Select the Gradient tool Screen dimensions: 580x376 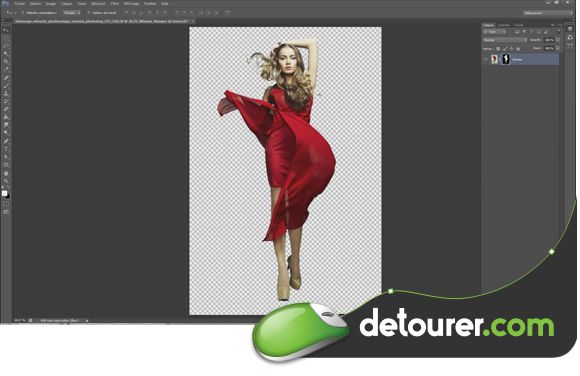(x=6, y=117)
